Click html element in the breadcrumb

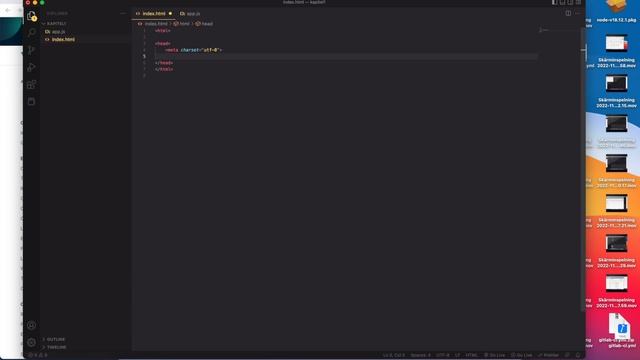pos(181,24)
